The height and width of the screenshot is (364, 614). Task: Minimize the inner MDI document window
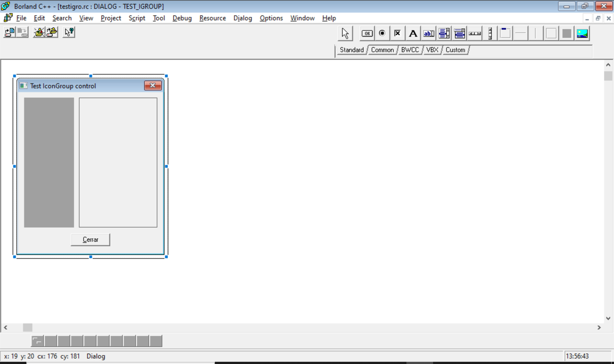pyautogui.click(x=588, y=18)
